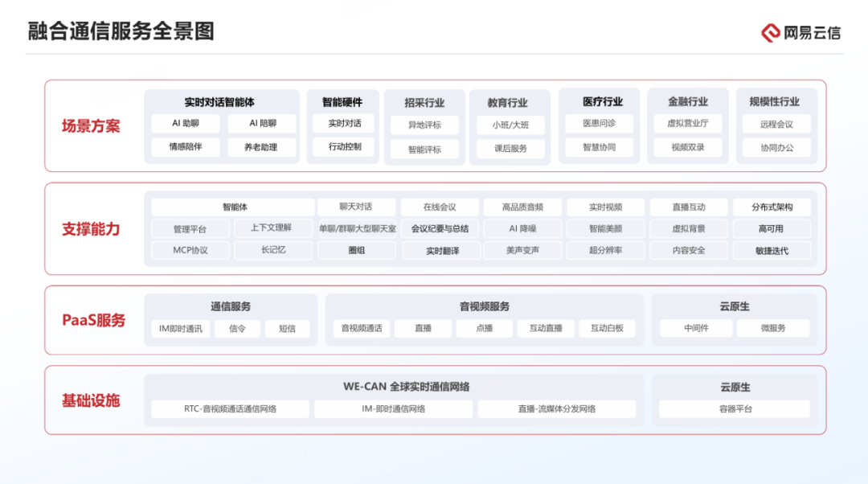
Task: Click the 虚拟背景 cell
Action: pos(689,228)
